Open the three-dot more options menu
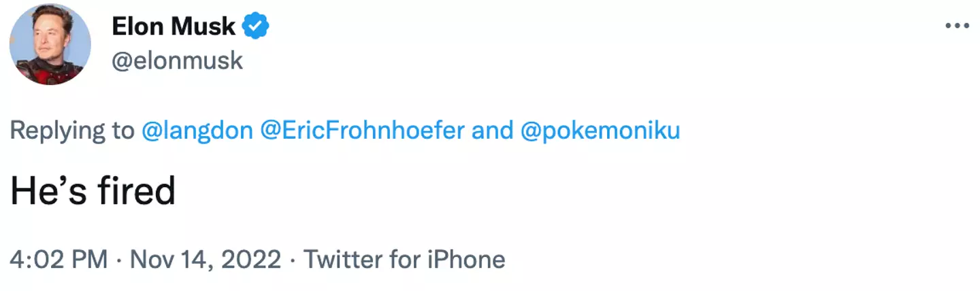This screenshot has width=980, height=291. point(956,25)
